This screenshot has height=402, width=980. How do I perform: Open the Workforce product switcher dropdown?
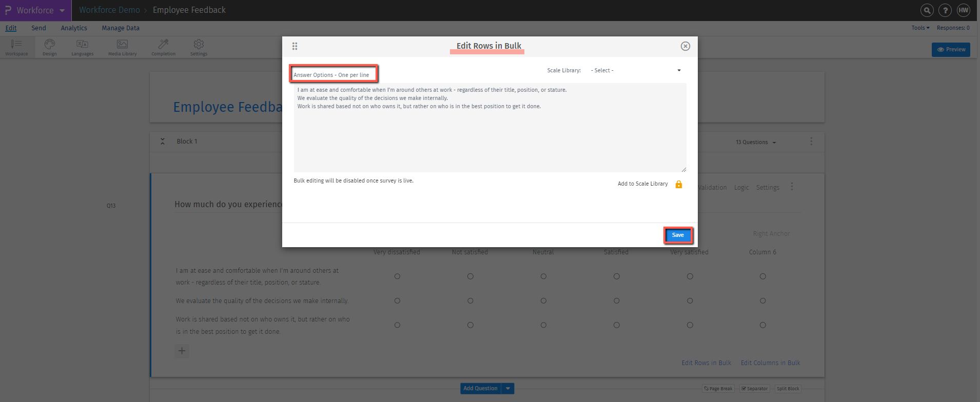(62, 10)
